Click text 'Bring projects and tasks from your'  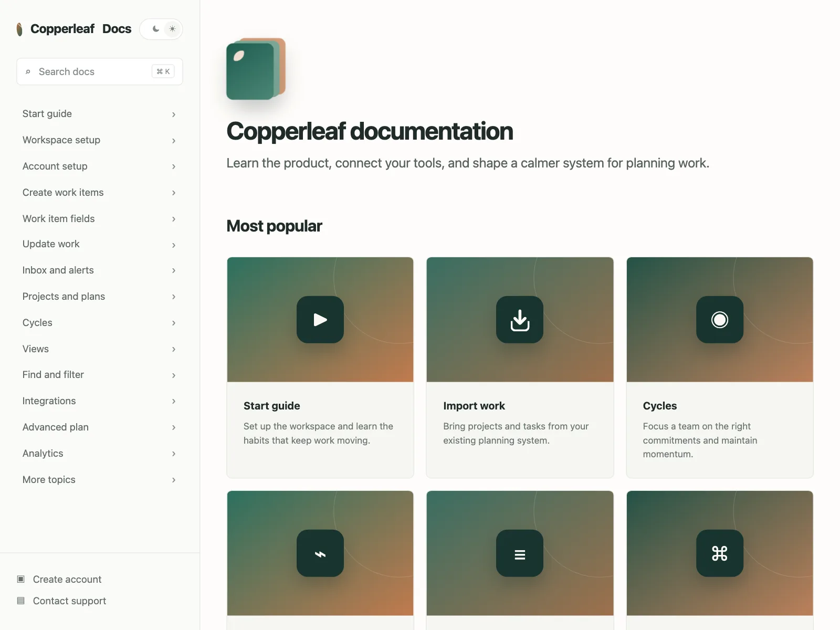pyautogui.click(x=516, y=426)
